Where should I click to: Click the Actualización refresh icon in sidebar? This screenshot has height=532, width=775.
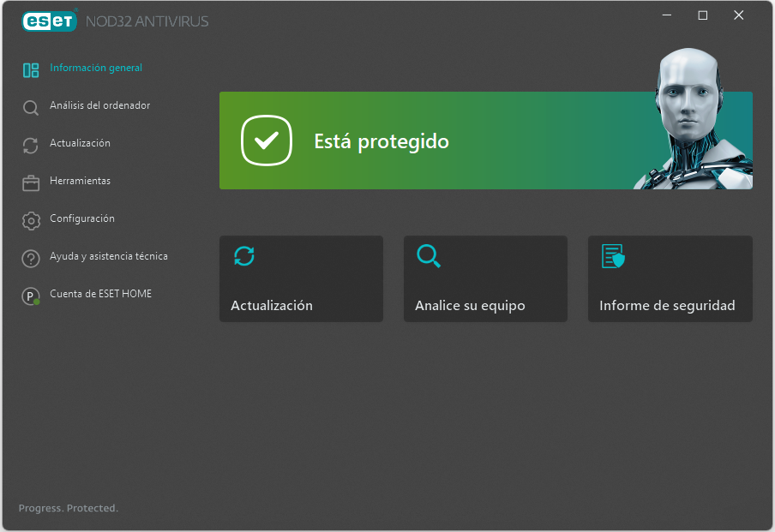pos(31,146)
